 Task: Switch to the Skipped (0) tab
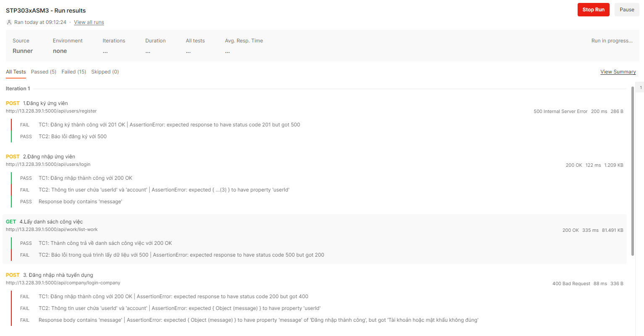[x=105, y=71]
